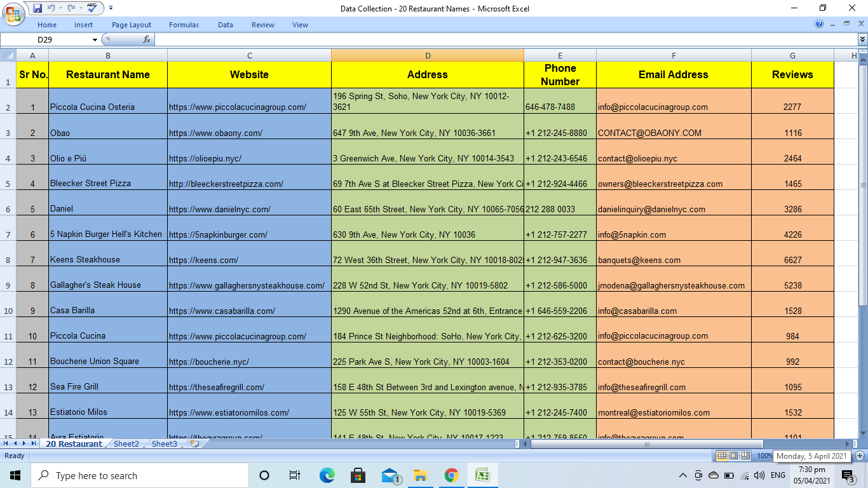Image resolution: width=868 pixels, height=488 pixels.
Task: Click inside the formula bar
Action: point(506,39)
